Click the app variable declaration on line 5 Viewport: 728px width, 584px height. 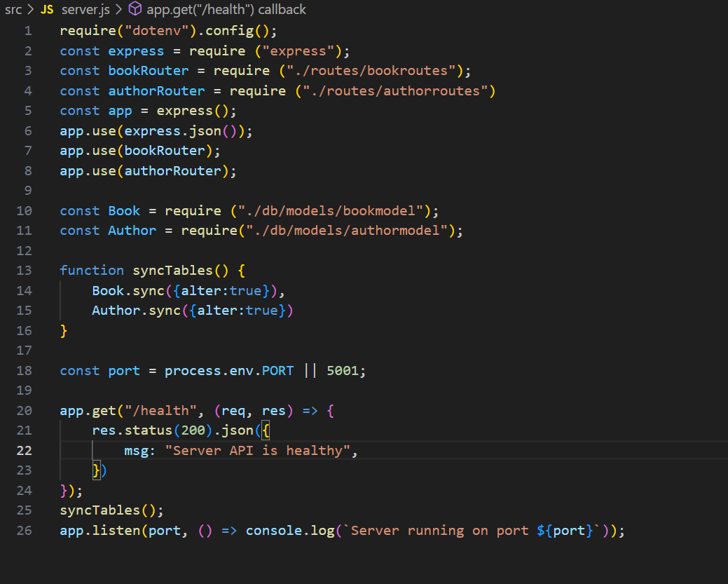point(121,111)
